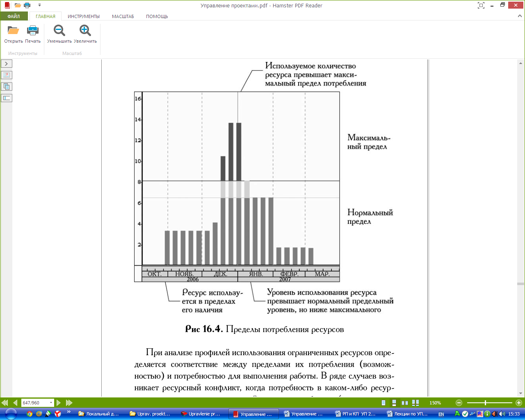Print via quick access printer icon
The height and width of the screenshot is (420, 525).
(27, 5)
